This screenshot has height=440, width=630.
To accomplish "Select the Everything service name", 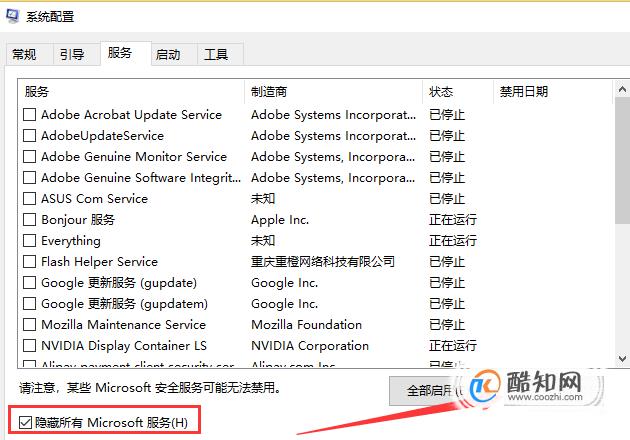I will 71,240.
